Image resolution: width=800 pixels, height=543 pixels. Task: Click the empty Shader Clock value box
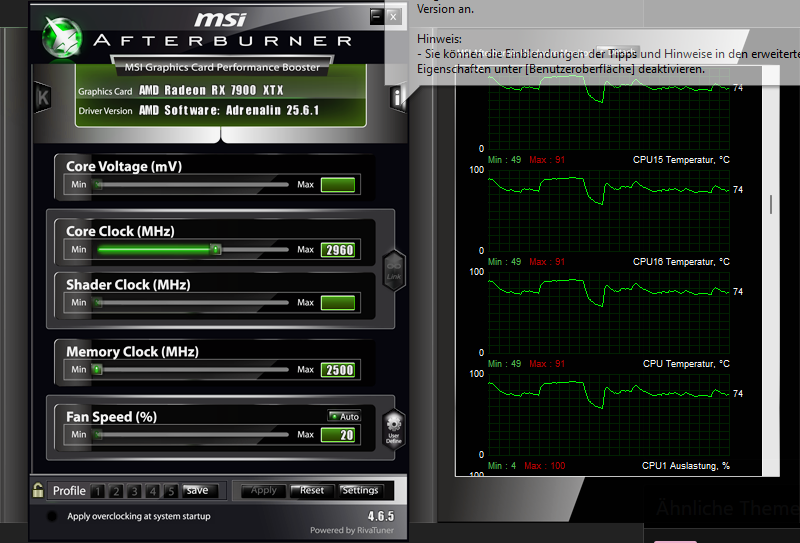pyautogui.click(x=338, y=303)
